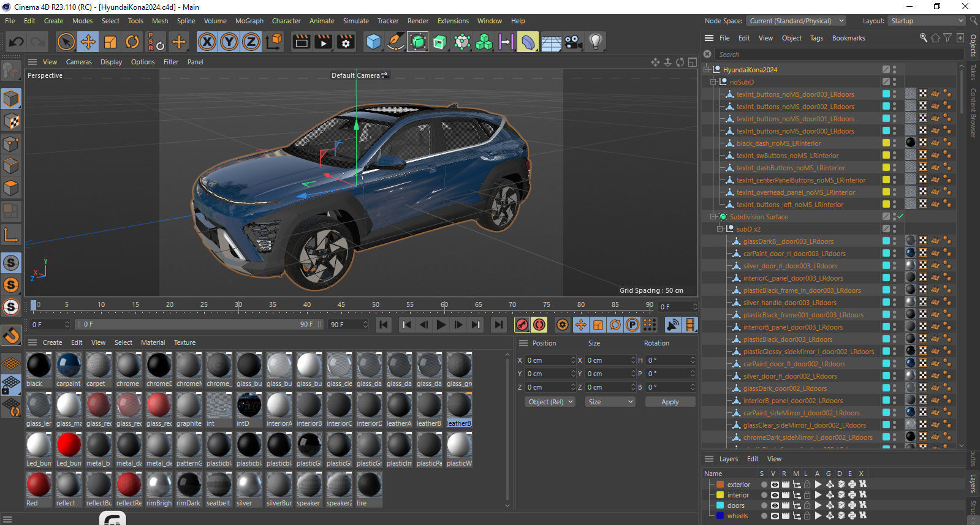
Task: Open the Render menu
Action: click(x=418, y=21)
